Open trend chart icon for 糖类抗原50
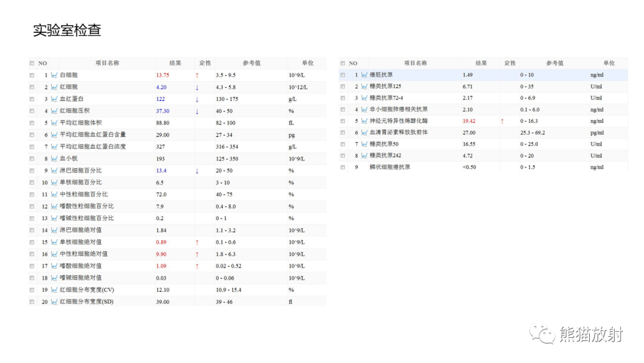Viewport: 644px width, 363px height. 364,144
